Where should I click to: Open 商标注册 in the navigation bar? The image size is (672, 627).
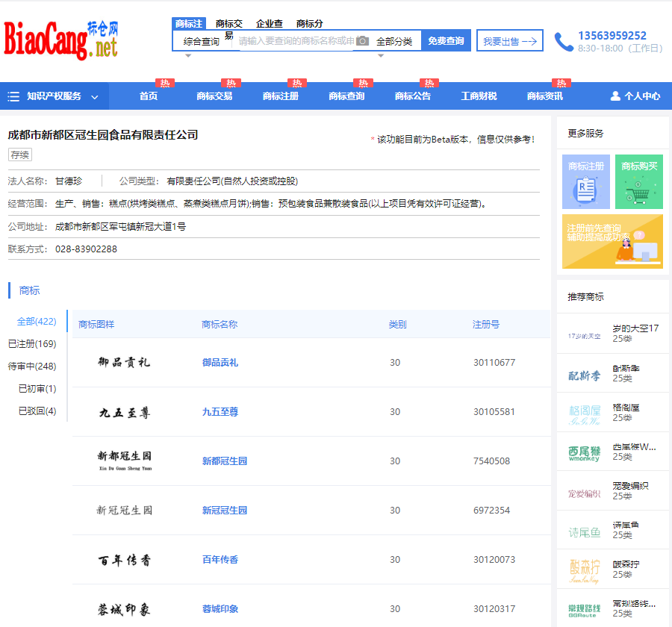(280, 96)
